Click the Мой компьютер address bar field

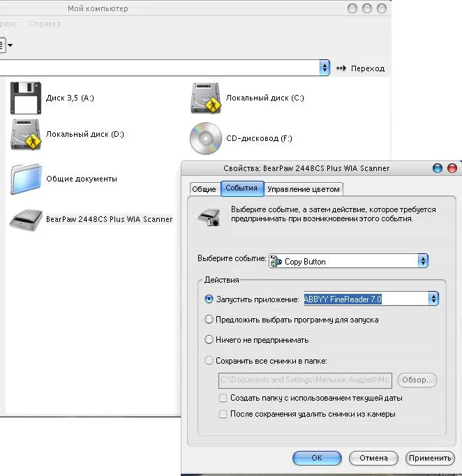(160, 68)
